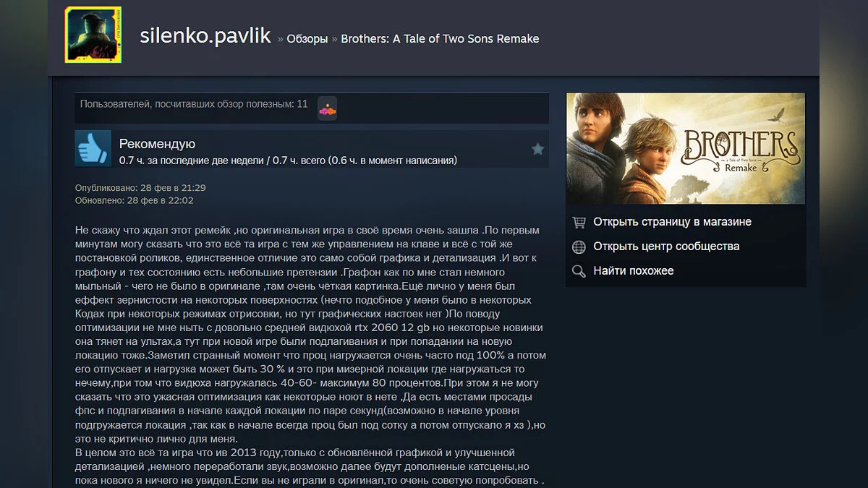868x488 pixels.
Task: Open the Brothers Remake game banner image
Action: tap(685, 149)
